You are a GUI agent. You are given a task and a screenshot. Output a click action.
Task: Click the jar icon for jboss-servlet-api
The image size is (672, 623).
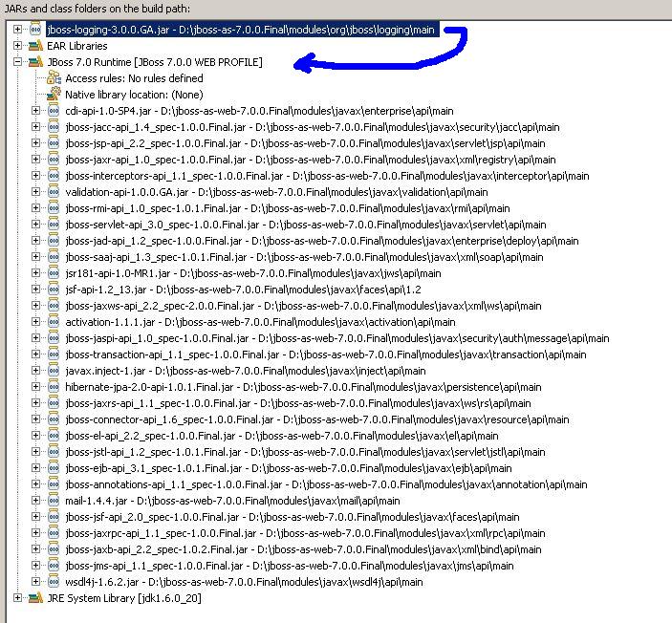(54, 225)
